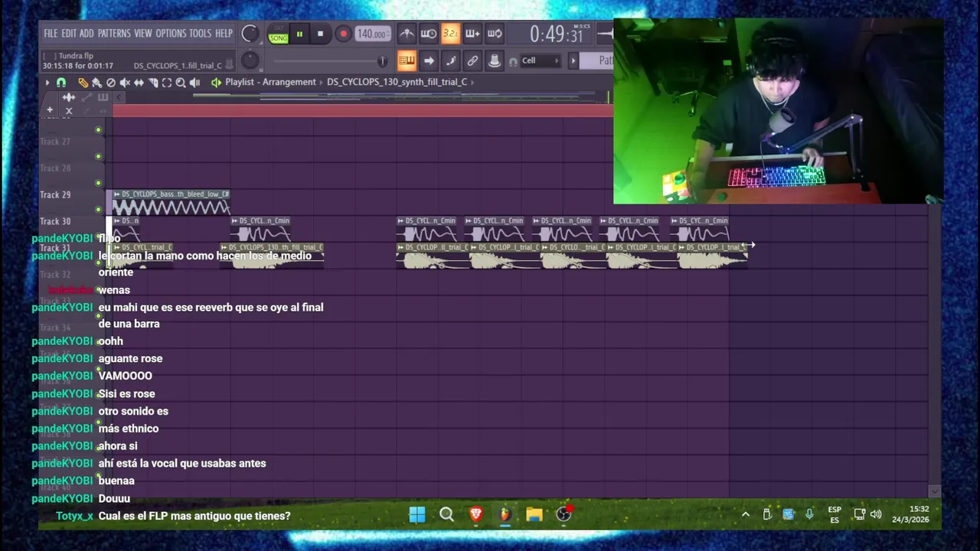Show hidden system tray icons
Screen dimensions: 980x551
(x=745, y=514)
